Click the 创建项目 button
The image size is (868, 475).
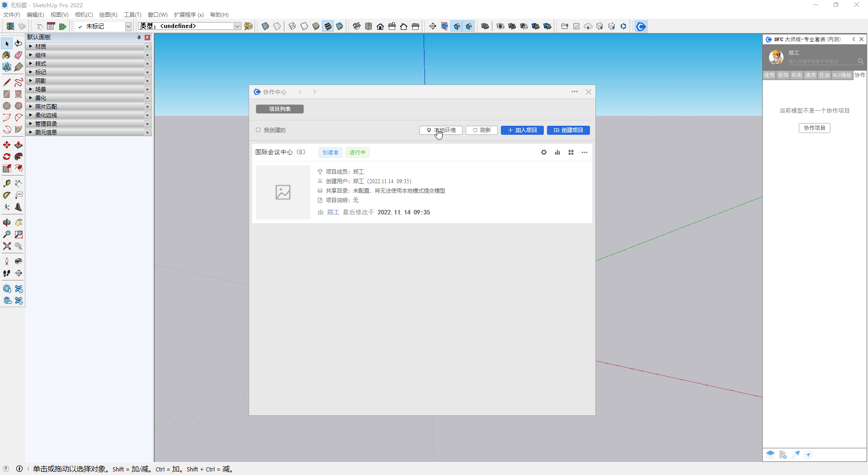pos(568,130)
